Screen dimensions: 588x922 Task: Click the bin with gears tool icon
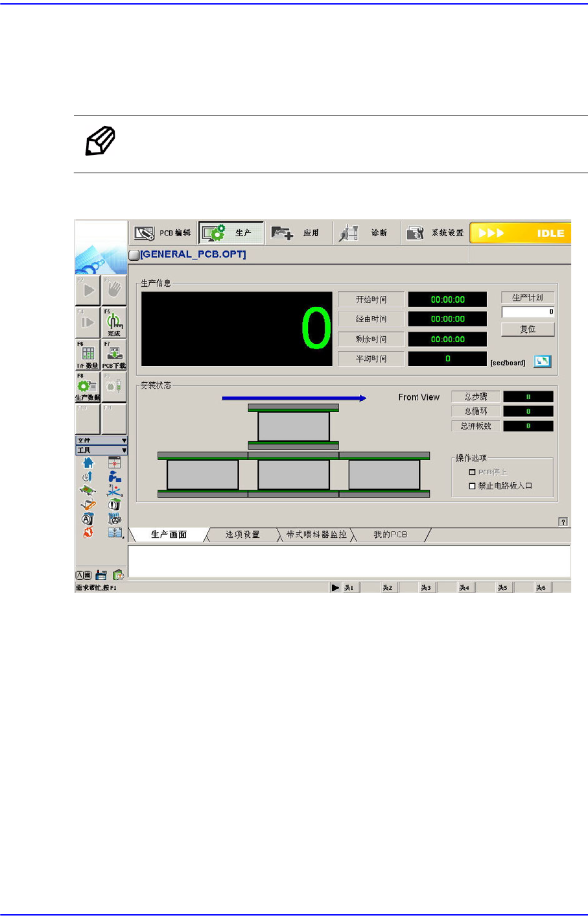pos(115,518)
